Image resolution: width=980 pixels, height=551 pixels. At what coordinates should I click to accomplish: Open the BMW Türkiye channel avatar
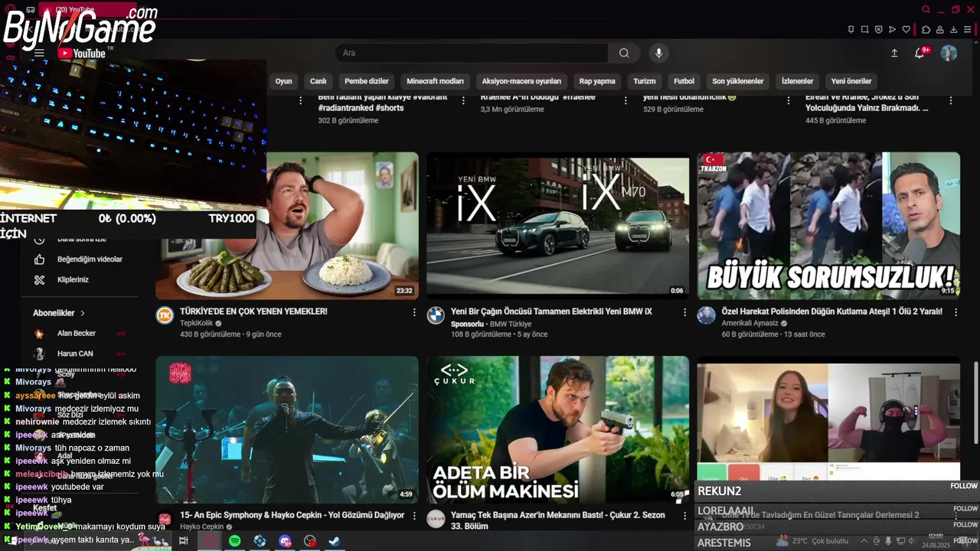click(x=436, y=315)
